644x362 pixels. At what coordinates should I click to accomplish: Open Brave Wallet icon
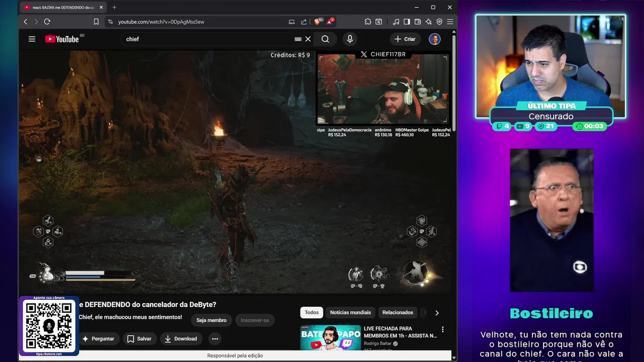tap(418, 22)
